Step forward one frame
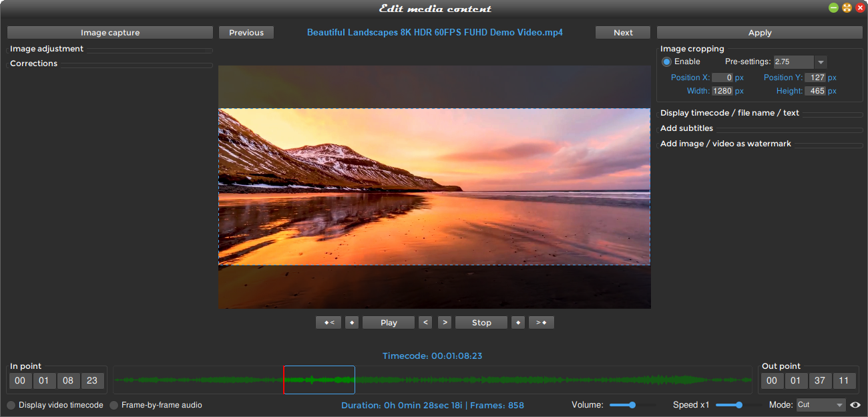Screen dimensions: 868x417 [444, 322]
